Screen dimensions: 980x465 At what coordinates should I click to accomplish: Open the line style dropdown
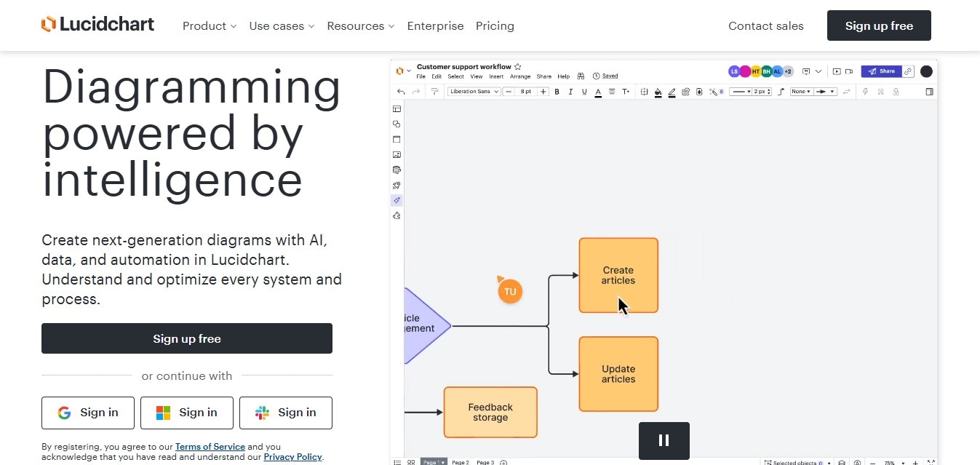740,92
